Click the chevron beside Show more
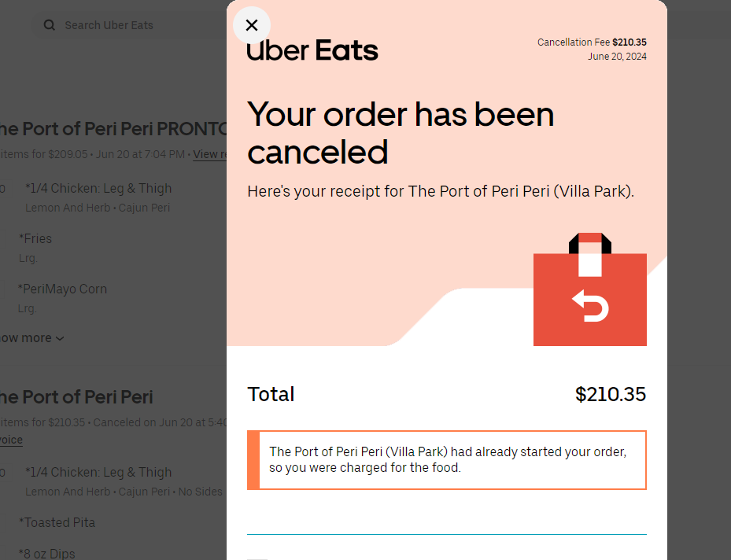731x560 pixels. coord(61,339)
